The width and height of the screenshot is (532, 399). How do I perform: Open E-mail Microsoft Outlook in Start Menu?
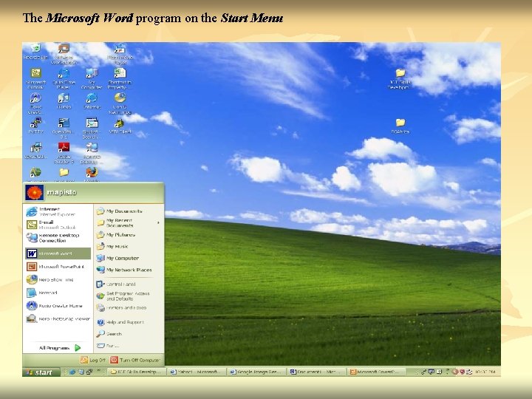58,225
